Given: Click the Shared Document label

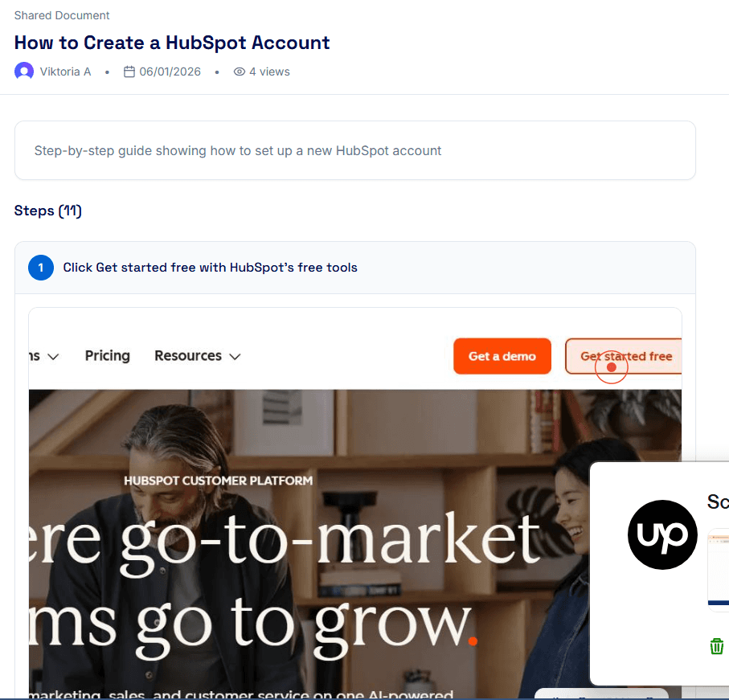Looking at the screenshot, I should coord(62,15).
